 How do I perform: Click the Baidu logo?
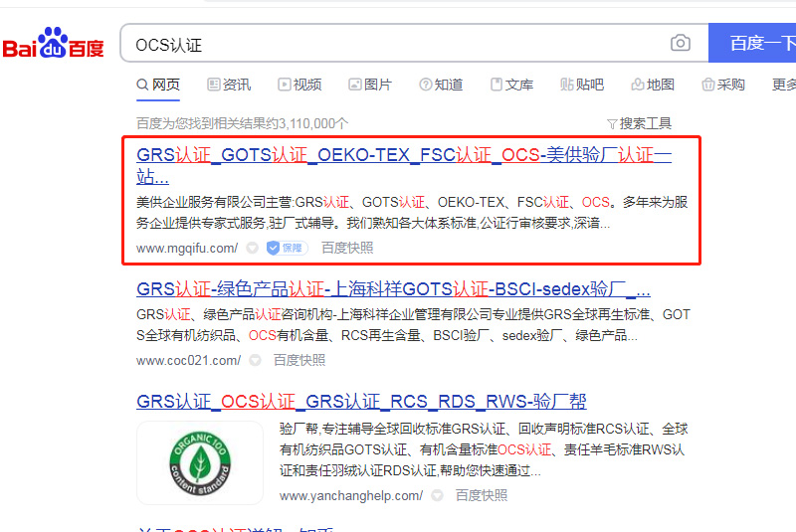[53, 45]
